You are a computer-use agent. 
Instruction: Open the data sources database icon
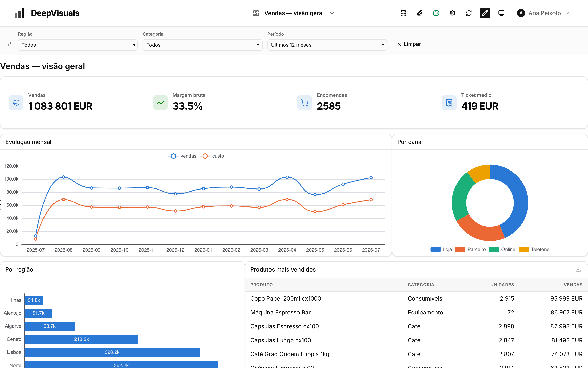coord(403,13)
